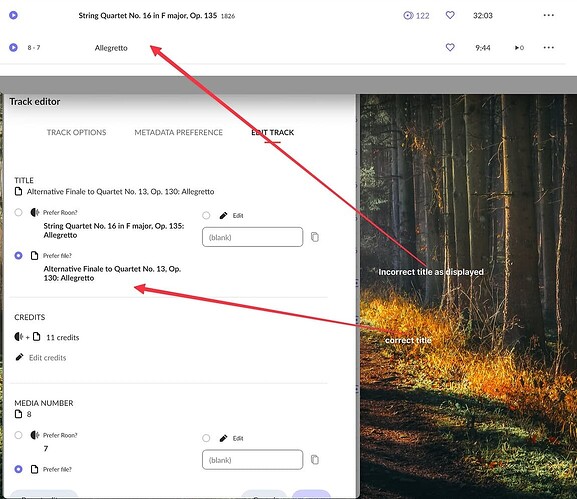Play the Allegretto track 8-7
This screenshot has width=577, height=499.
coord(13,47)
